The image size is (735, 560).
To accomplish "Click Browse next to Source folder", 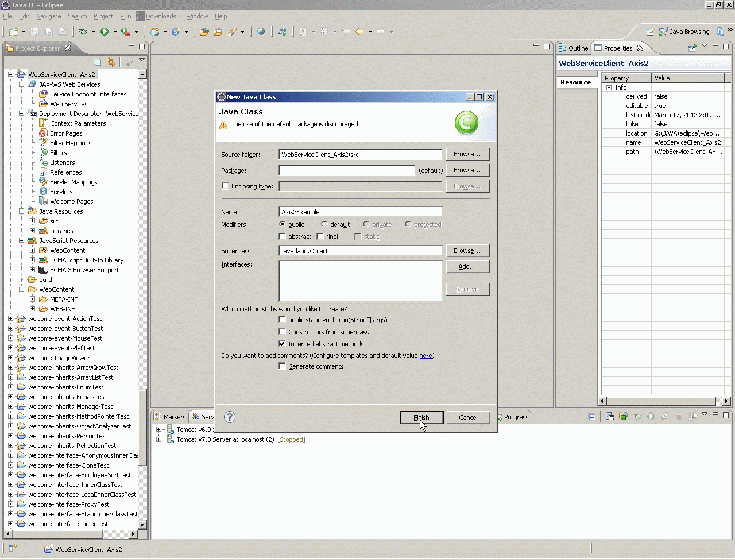I will 467,154.
